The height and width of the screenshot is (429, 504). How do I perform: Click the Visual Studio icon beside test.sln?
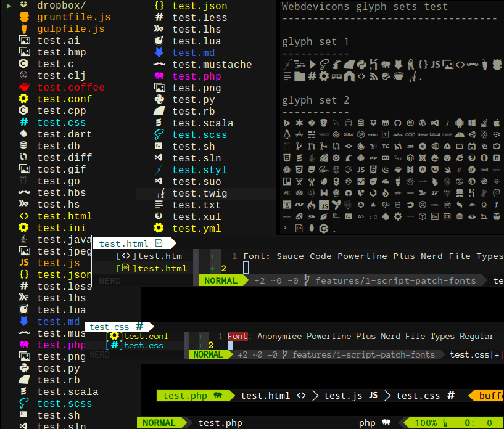tap(159, 158)
